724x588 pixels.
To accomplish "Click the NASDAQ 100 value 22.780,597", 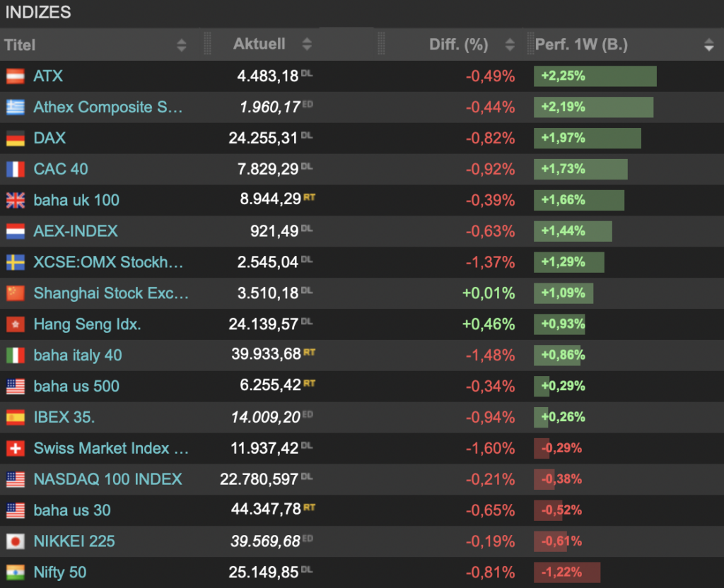I will [x=259, y=479].
